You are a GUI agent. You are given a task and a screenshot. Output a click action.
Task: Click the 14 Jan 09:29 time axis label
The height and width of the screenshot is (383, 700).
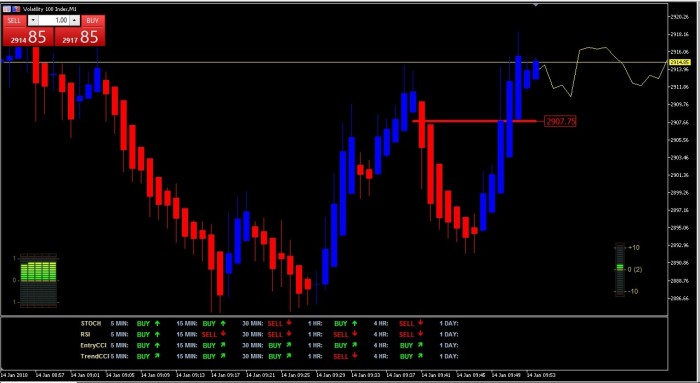coord(331,375)
